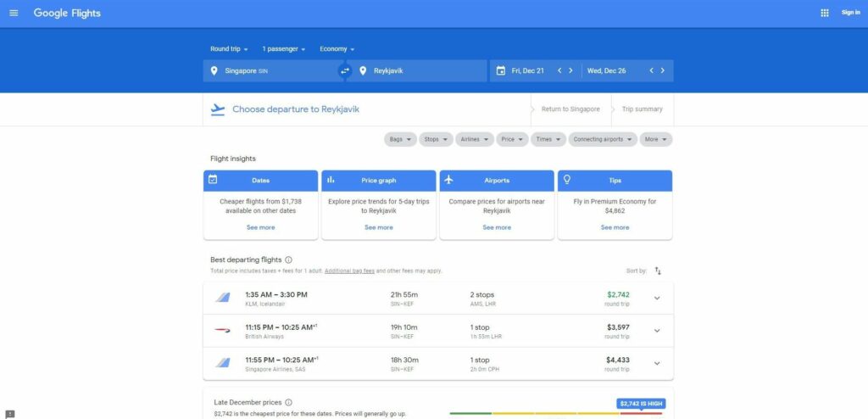Edit the Singapore SIN origin field
The width and height of the screenshot is (868, 419).
[274, 71]
